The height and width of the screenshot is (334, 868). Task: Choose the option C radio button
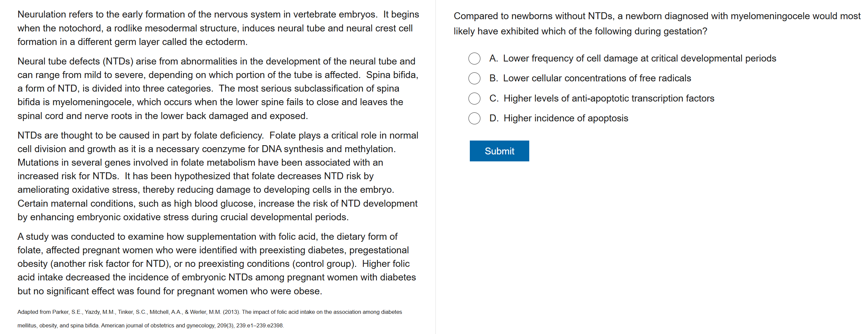[474, 99]
